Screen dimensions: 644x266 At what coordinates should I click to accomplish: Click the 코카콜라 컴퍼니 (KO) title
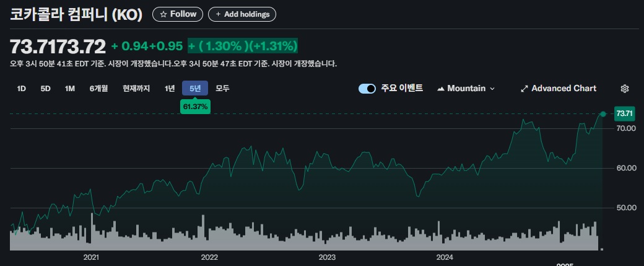pos(76,15)
